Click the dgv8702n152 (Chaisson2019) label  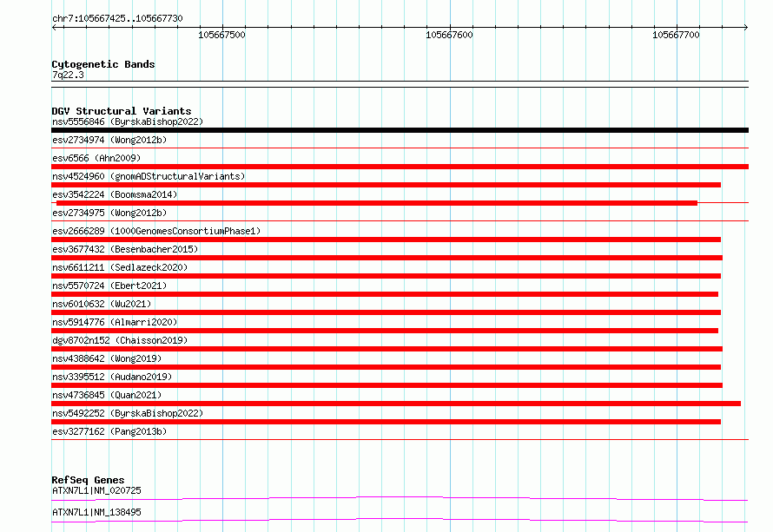point(120,340)
